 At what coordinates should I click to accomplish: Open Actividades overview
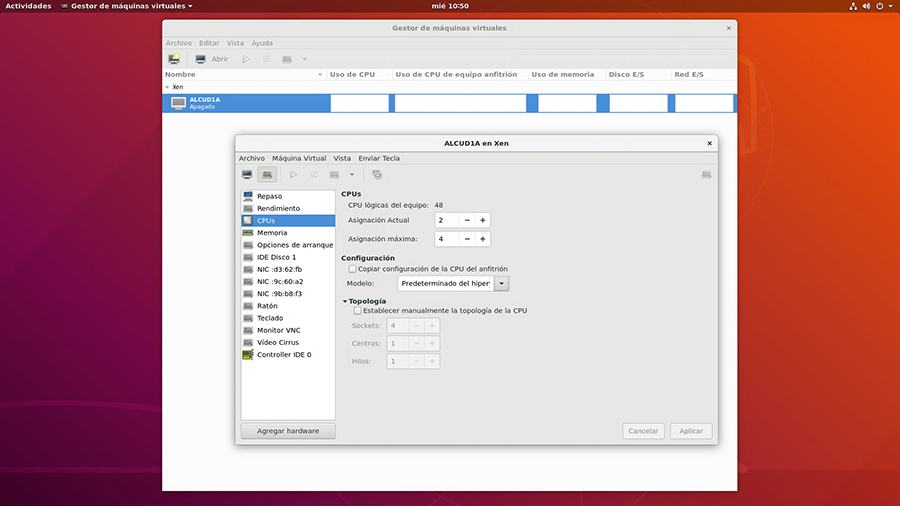point(28,6)
